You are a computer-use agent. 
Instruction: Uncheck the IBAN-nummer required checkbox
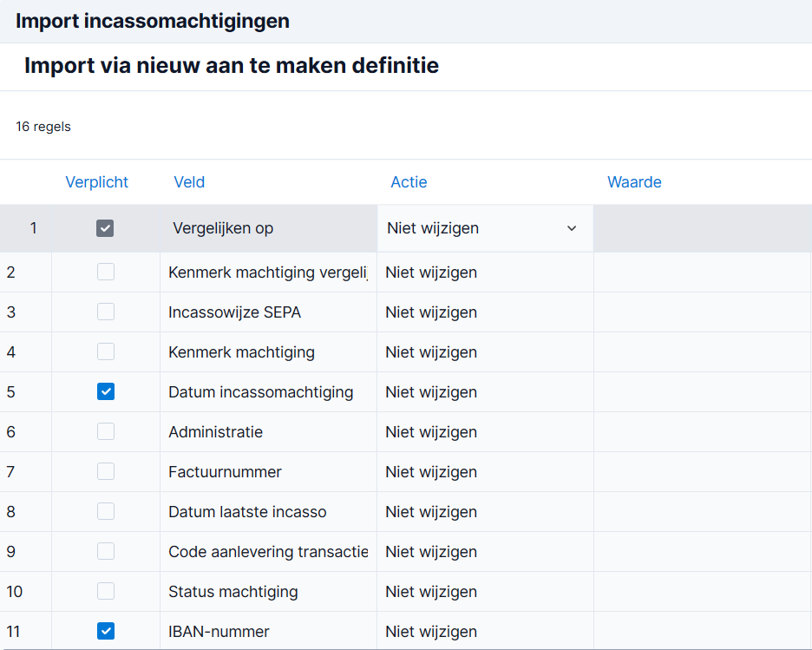coord(106,631)
